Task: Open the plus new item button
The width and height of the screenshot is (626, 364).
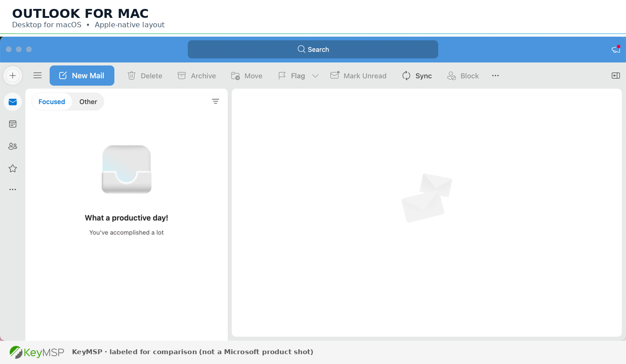Action: (x=13, y=75)
